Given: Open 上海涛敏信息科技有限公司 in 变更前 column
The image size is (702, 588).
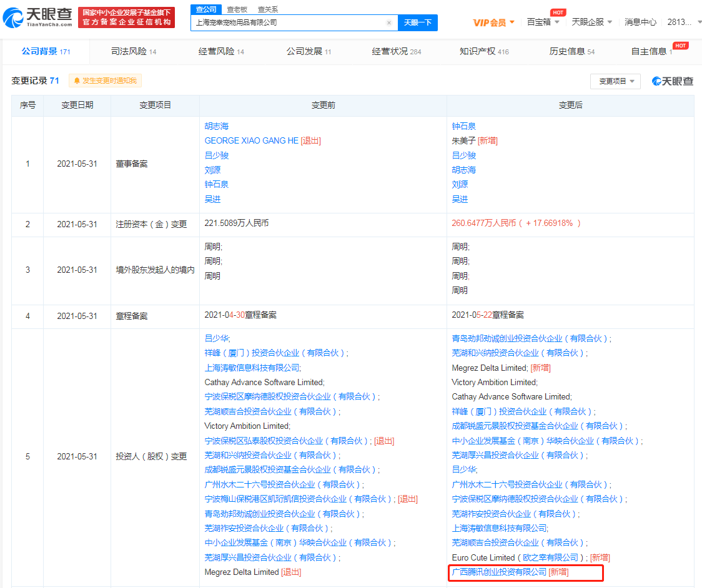Looking at the screenshot, I should 252,368.
